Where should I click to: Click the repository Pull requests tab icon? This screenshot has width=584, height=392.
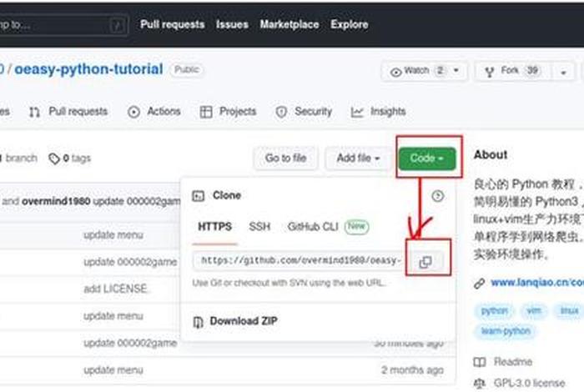[x=35, y=112]
